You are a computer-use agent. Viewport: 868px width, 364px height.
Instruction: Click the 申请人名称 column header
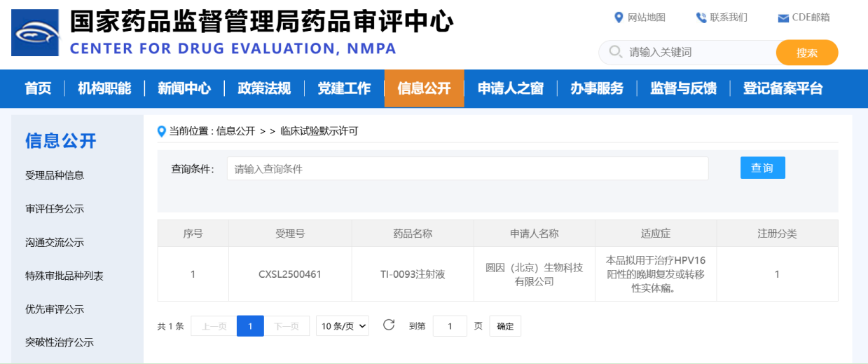pyautogui.click(x=535, y=234)
